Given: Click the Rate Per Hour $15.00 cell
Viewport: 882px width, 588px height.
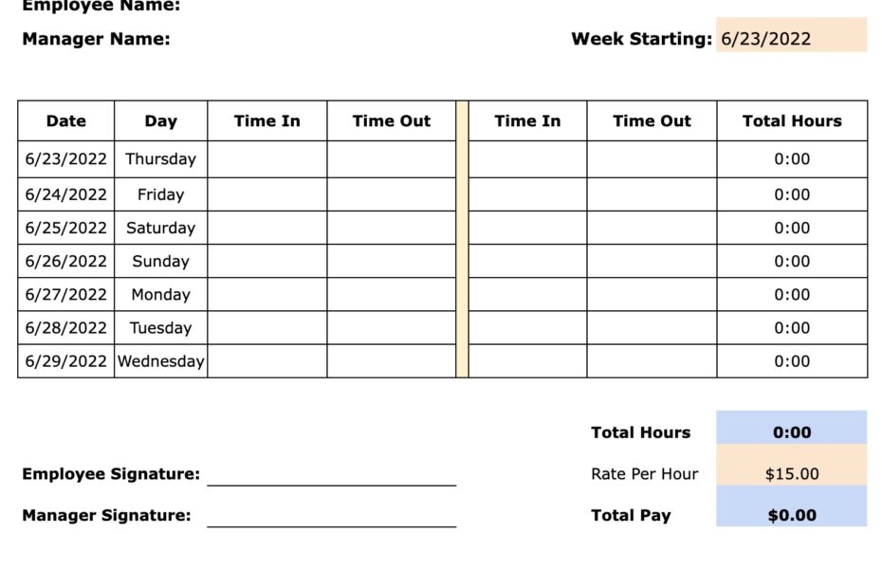Looking at the screenshot, I should point(792,474).
